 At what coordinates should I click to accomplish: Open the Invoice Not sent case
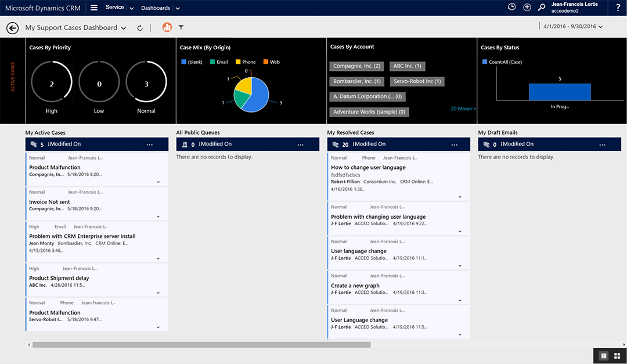(x=49, y=202)
